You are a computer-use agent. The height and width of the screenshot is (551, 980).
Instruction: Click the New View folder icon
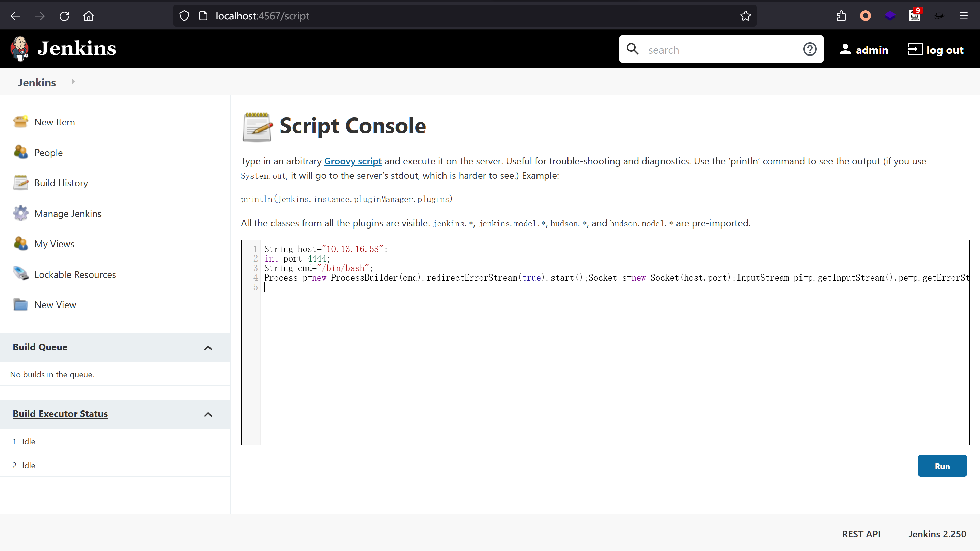pyautogui.click(x=20, y=304)
